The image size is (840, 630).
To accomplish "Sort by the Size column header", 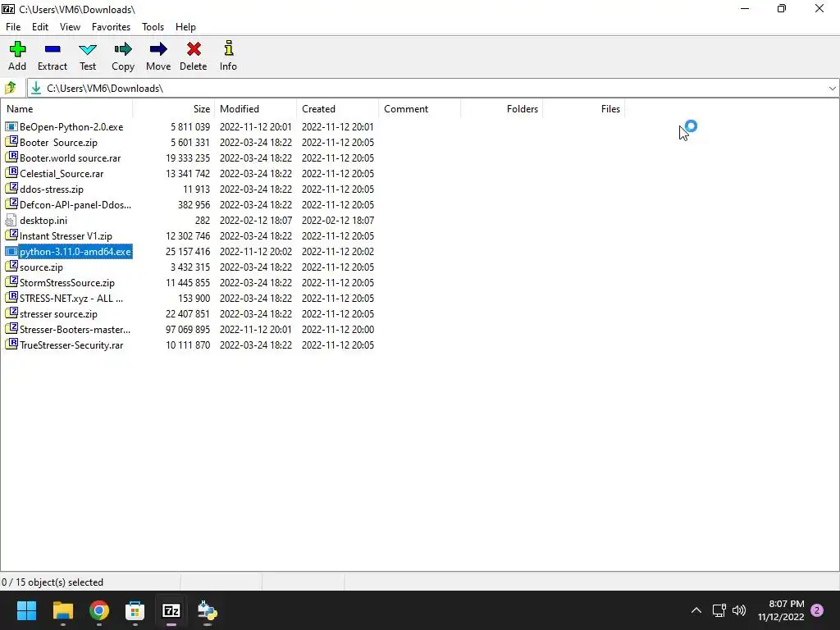I will point(174,109).
